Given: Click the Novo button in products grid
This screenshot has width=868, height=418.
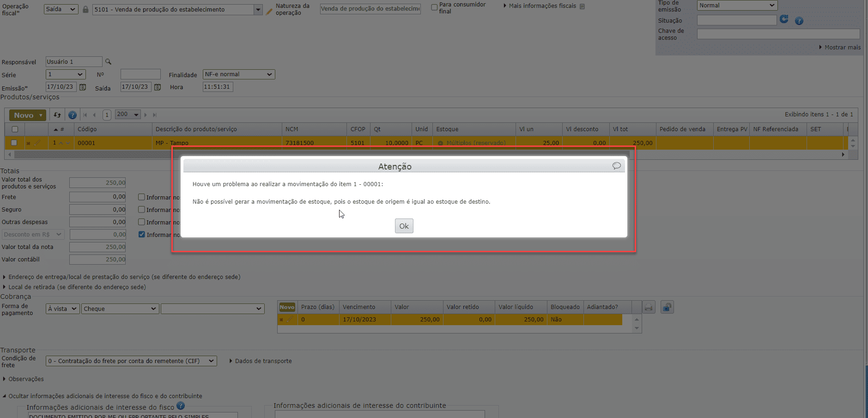Looking at the screenshot, I should tap(28, 115).
